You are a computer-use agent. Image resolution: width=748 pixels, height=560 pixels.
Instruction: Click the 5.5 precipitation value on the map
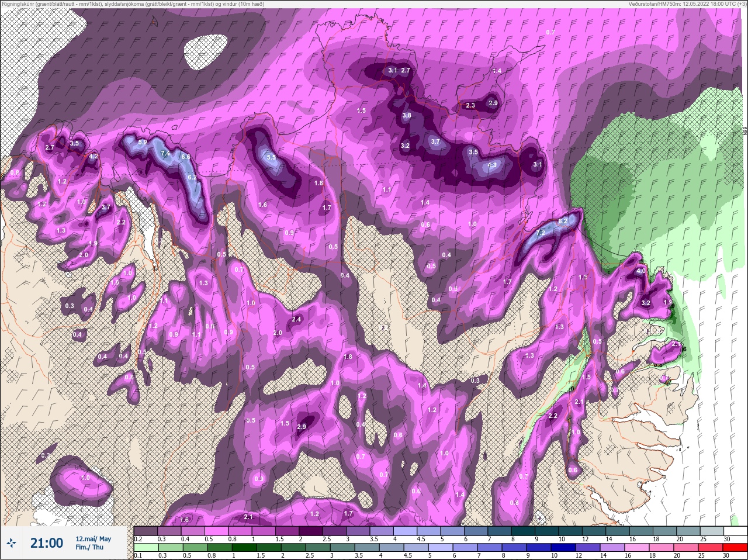(x=271, y=157)
